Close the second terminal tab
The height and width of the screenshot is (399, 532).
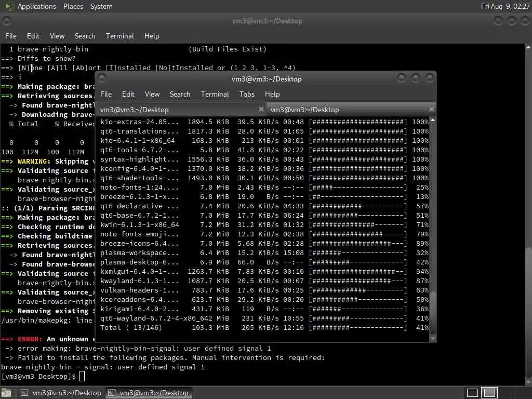click(431, 109)
